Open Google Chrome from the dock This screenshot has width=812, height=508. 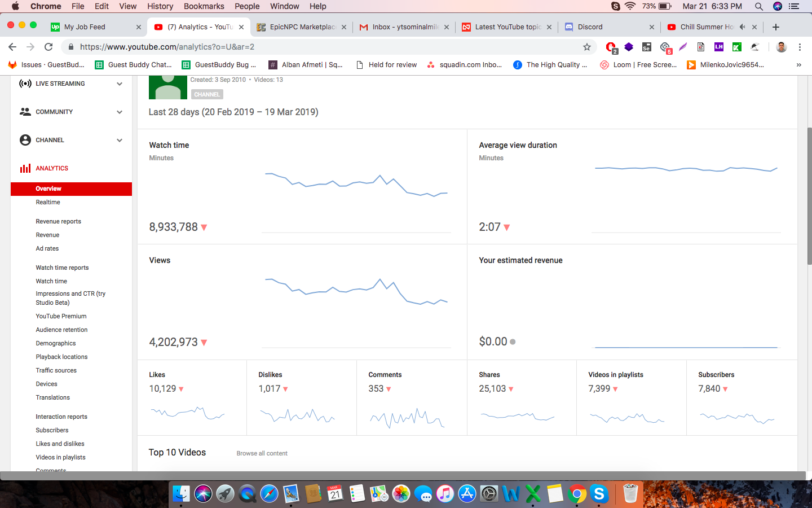pos(577,494)
